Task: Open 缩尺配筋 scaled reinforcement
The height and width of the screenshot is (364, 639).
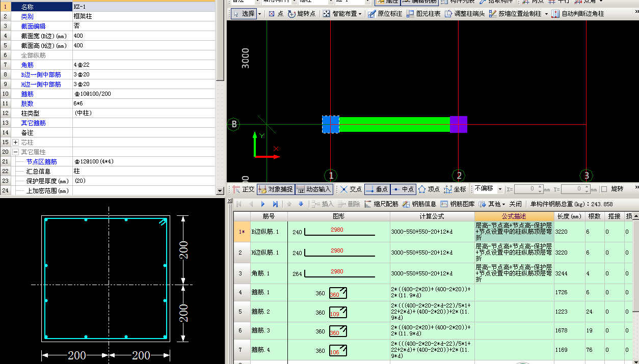Action: 381,204
